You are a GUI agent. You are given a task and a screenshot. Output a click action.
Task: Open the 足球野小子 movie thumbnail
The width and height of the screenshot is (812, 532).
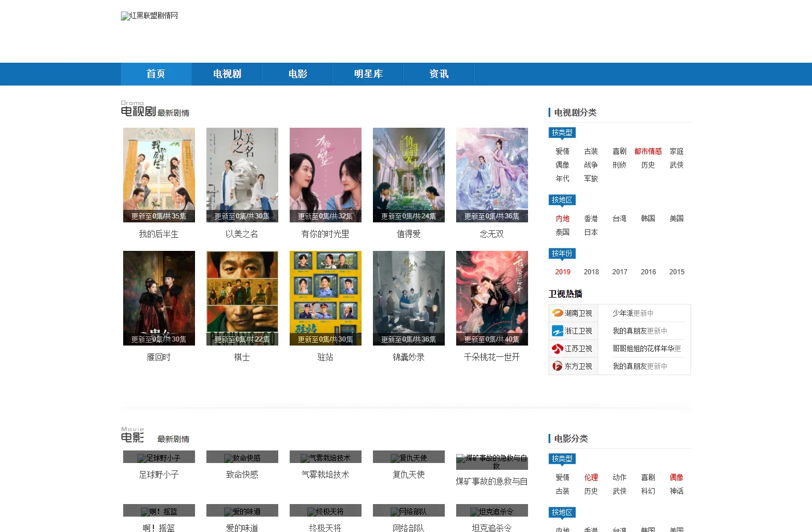click(159, 457)
